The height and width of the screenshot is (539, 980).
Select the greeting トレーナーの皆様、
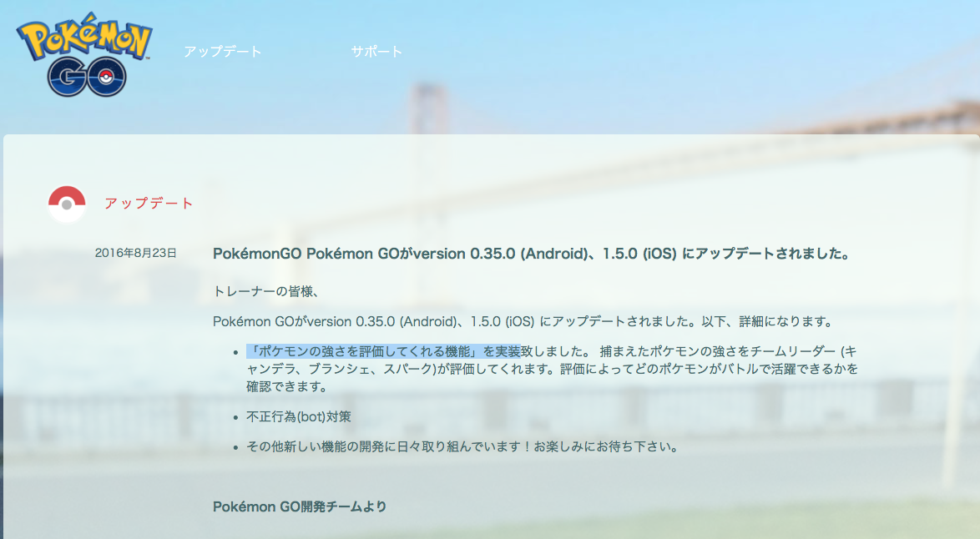click(266, 292)
